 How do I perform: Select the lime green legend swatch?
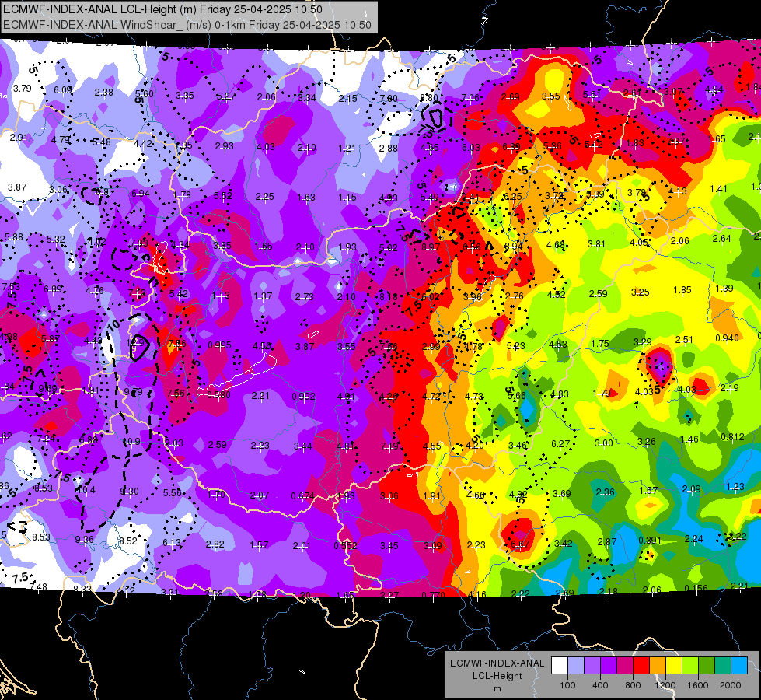690,666
